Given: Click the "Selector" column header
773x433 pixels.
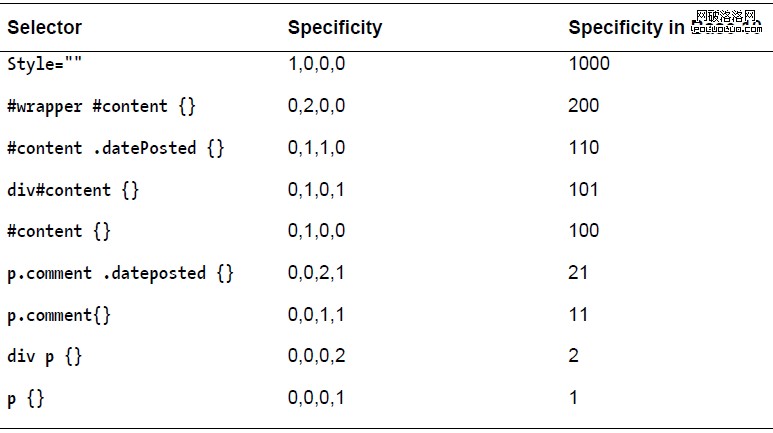Looking at the screenshot, I should coord(44,28).
